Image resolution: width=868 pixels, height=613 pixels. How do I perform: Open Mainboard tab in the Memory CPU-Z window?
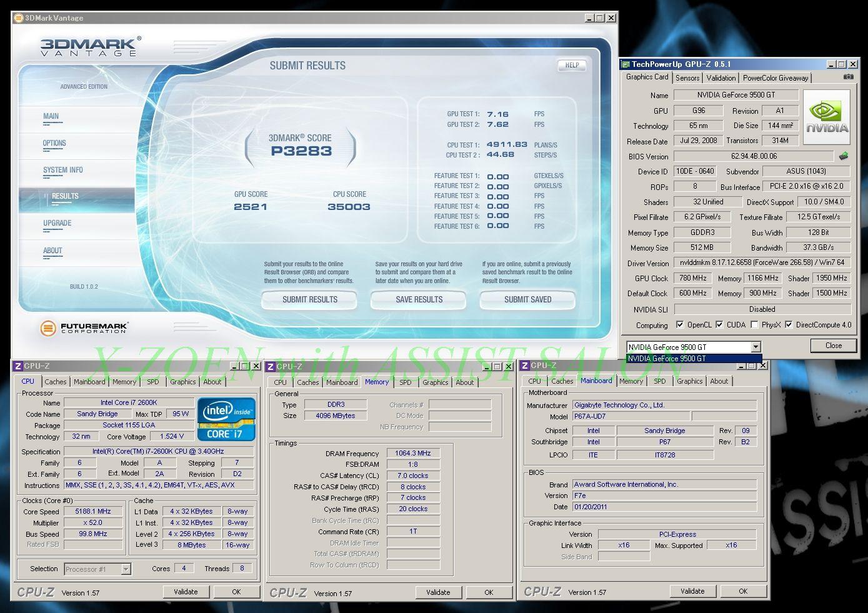tap(342, 382)
